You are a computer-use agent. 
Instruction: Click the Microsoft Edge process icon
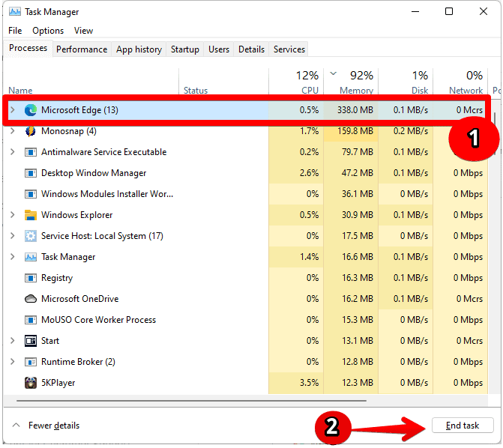31,110
